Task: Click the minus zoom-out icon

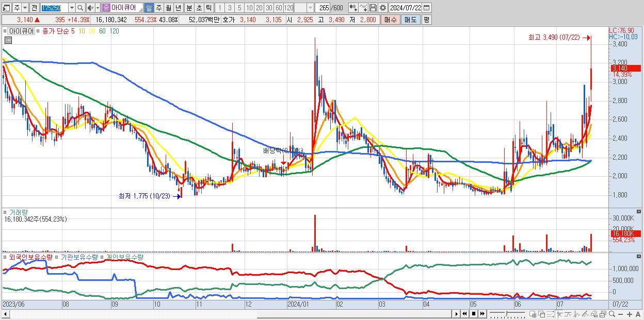Action: coord(621,313)
